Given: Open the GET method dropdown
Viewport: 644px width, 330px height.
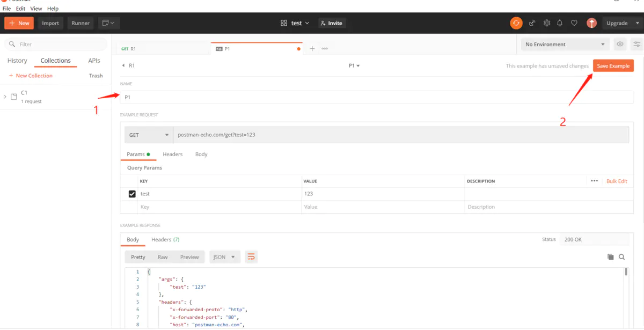Looking at the screenshot, I should (x=149, y=135).
